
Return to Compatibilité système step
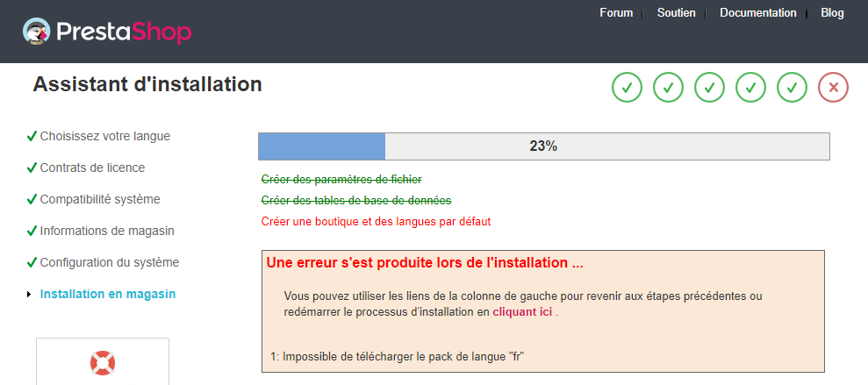coord(100,199)
